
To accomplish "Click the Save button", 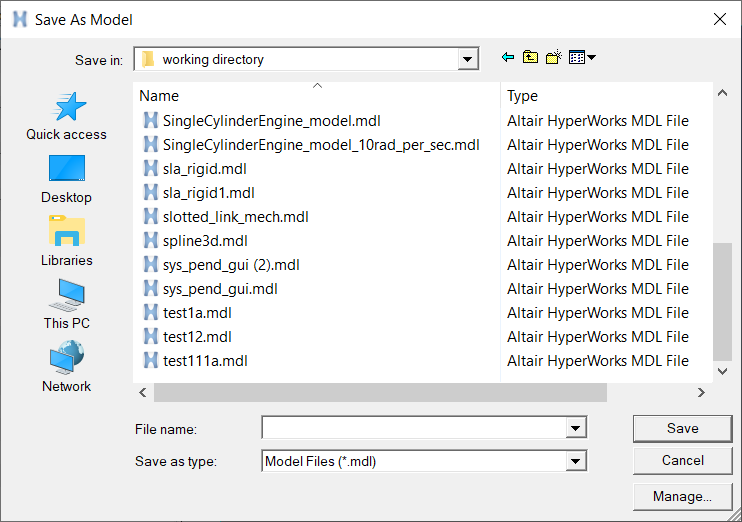I will point(682,428).
